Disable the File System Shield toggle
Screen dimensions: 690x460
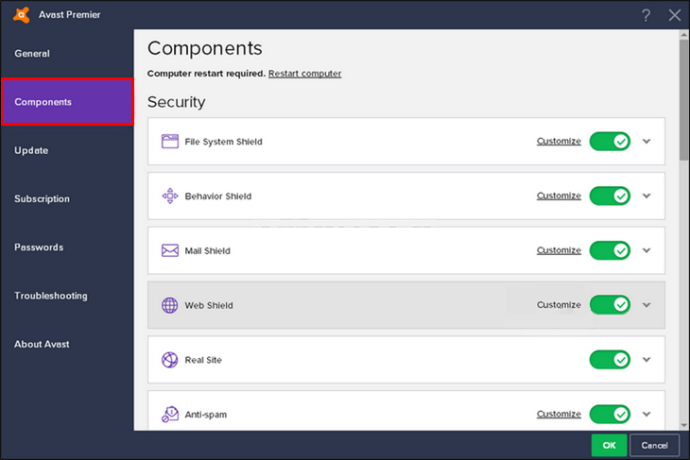pyautogui.click(x=610, y=141)
